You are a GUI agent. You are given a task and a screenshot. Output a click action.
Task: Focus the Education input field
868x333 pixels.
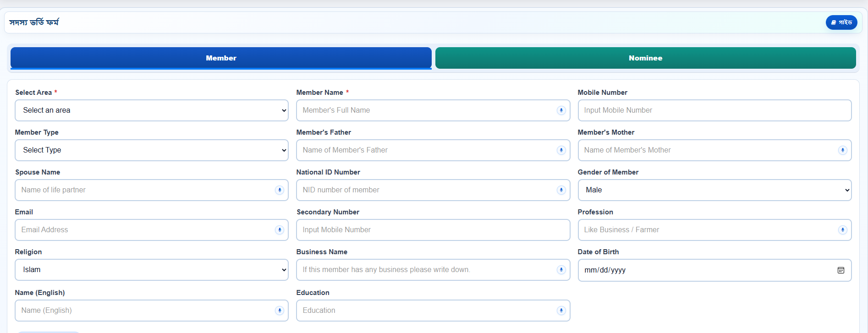pyautogui.click(x=433, y=311)
